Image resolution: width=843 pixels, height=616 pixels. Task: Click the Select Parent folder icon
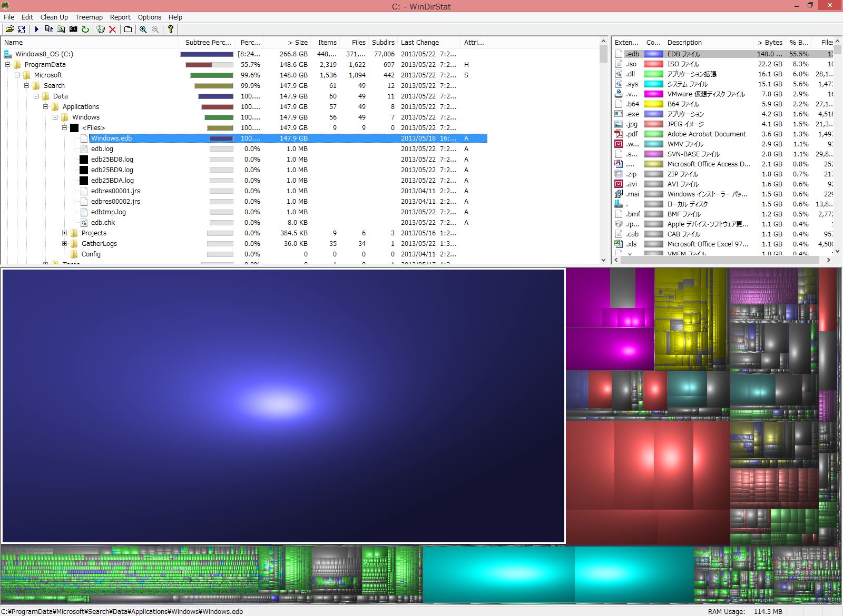(128, 29)
